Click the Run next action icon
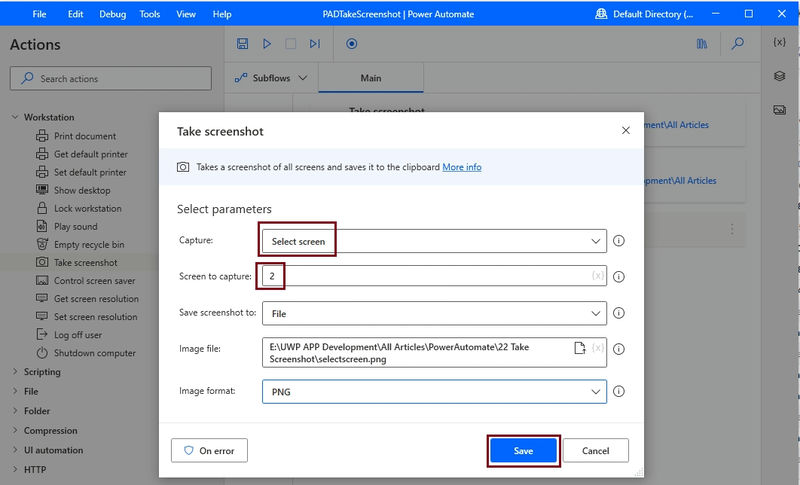 pos(315,44)
